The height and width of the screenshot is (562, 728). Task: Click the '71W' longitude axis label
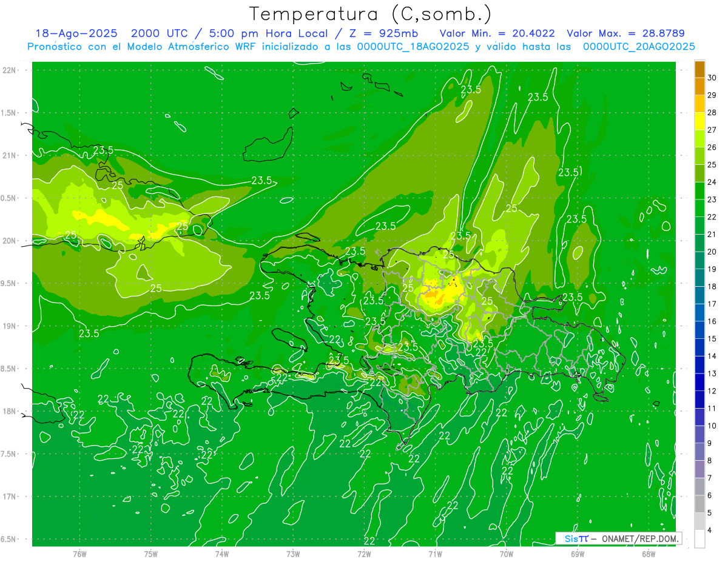[x=435, y=554]
